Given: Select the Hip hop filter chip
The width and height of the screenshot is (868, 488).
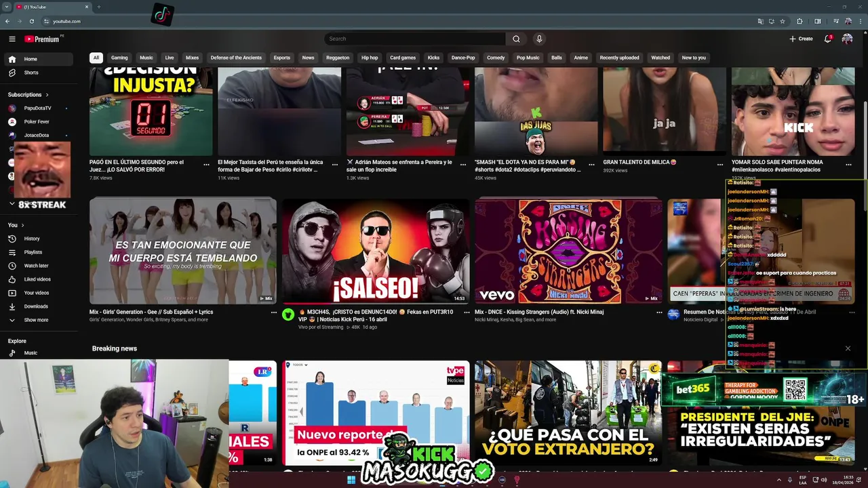Looking at the screenshot, I should click(370, 58).
